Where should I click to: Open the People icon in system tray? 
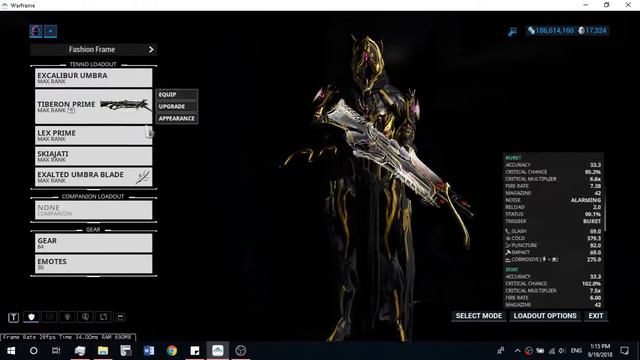(x=501, y=351)
